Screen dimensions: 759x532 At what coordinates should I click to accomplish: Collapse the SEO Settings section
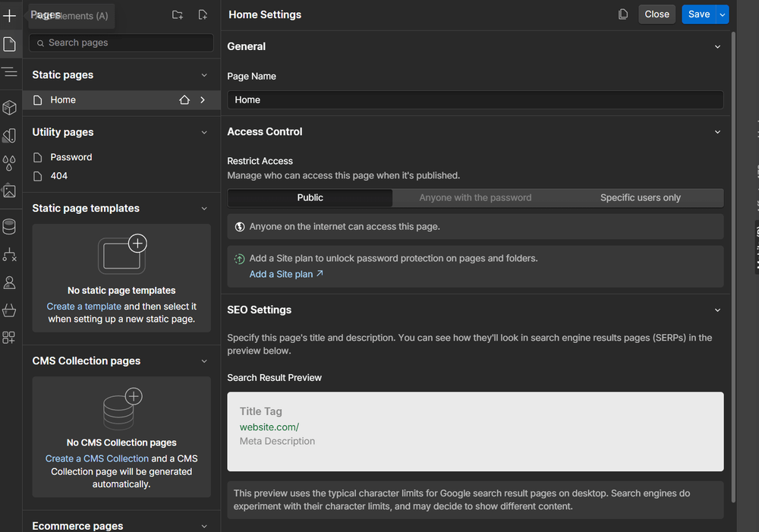pos(717,310)
